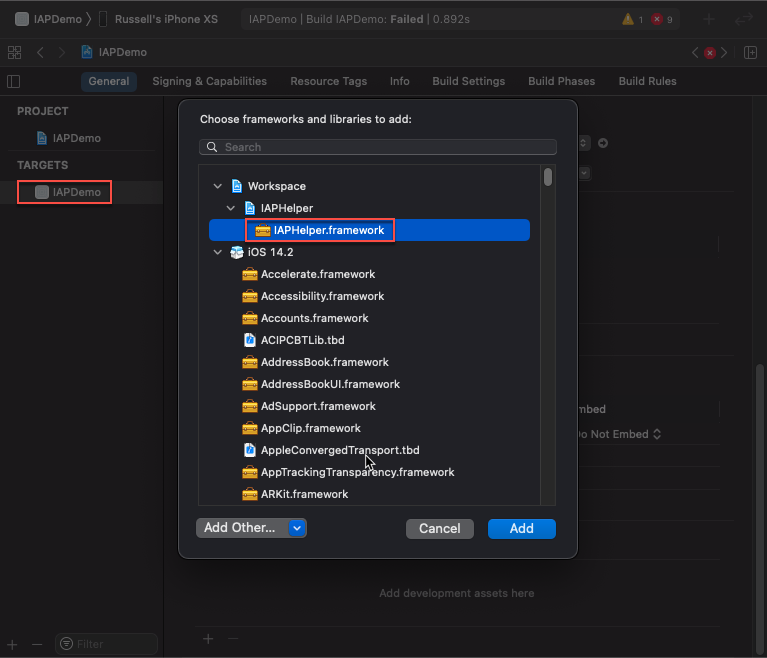Click the circled arrow icon behind dialog

pos(603,143)
